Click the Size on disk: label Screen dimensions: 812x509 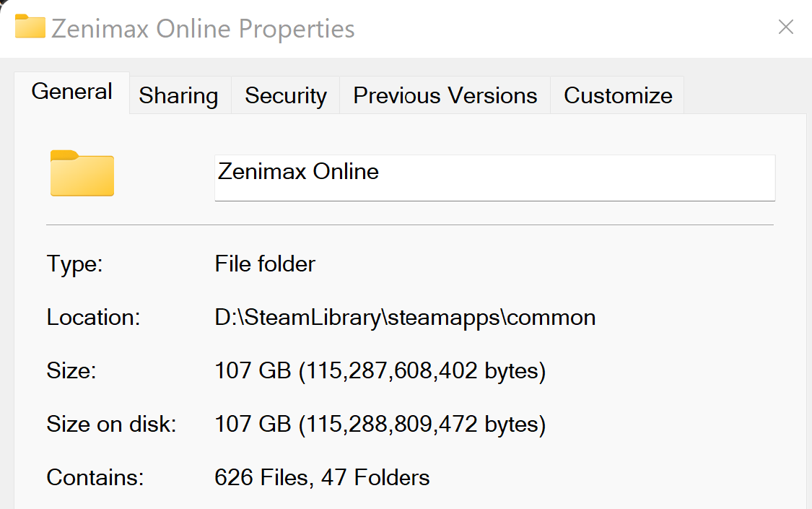[x=111, y=424]
